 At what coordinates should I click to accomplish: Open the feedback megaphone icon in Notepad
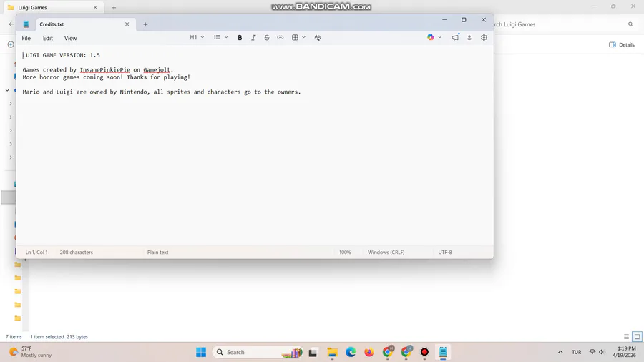tap(456, 37)
